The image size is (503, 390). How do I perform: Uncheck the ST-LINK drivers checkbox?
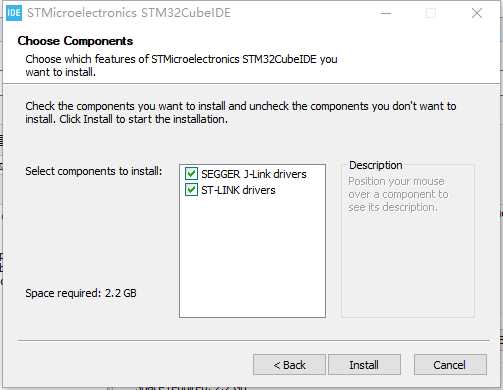click(191, 190)
